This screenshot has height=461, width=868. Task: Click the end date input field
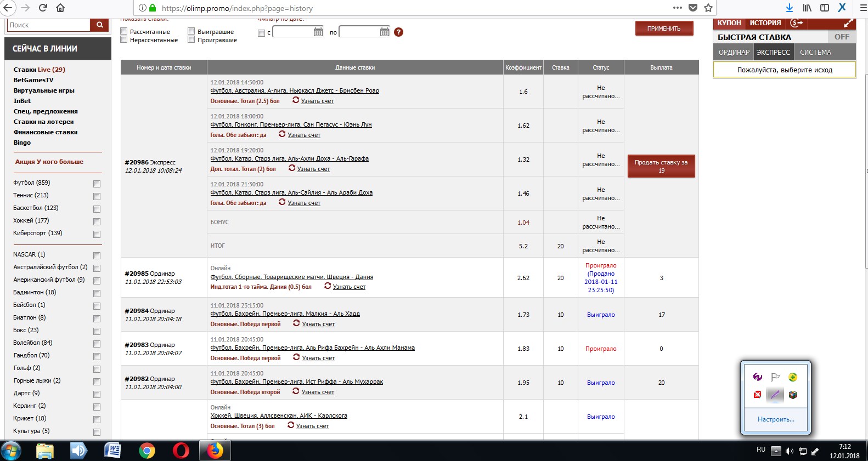tap(359, 32)
